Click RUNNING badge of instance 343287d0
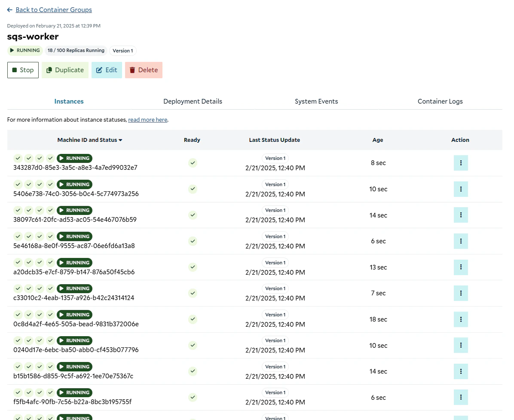This screenshot has height=420, width=514. tap(74, 158)
